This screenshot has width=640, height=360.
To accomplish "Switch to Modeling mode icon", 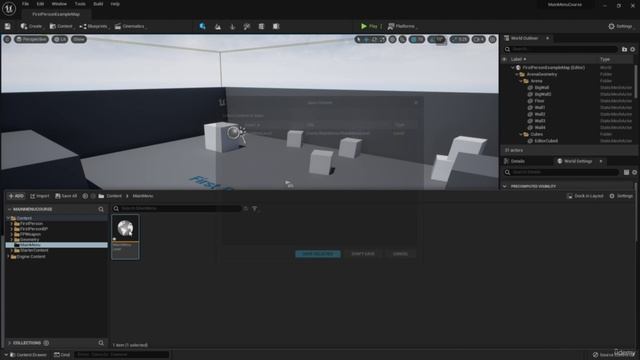I will [261, 27].
